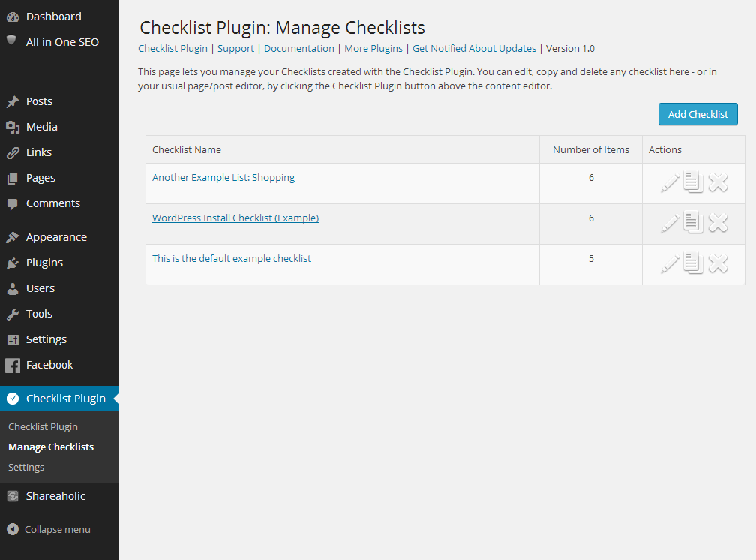Collapse the admin menu with arrow icon

[x=13, y=529]
